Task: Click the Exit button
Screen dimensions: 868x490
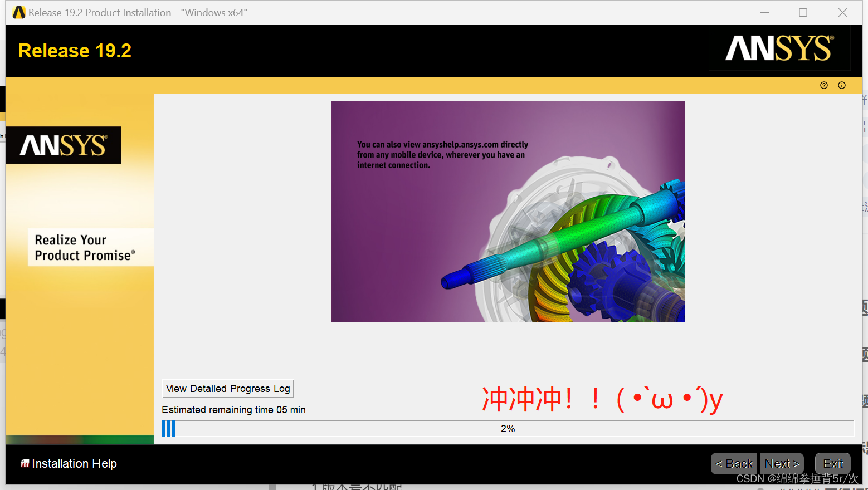Action: 832,463
